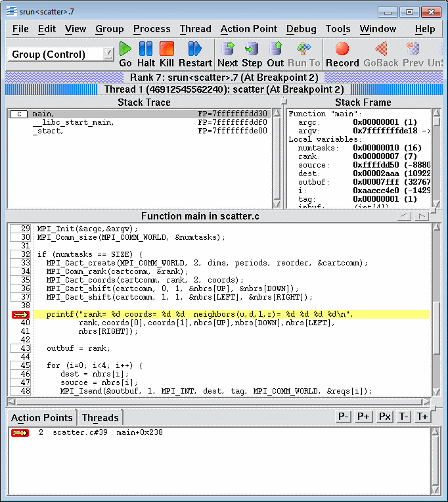The height and width of the screenshot is (502, 448).
Task: Click source scrollbar down arrow
Action: click(436, 392)
